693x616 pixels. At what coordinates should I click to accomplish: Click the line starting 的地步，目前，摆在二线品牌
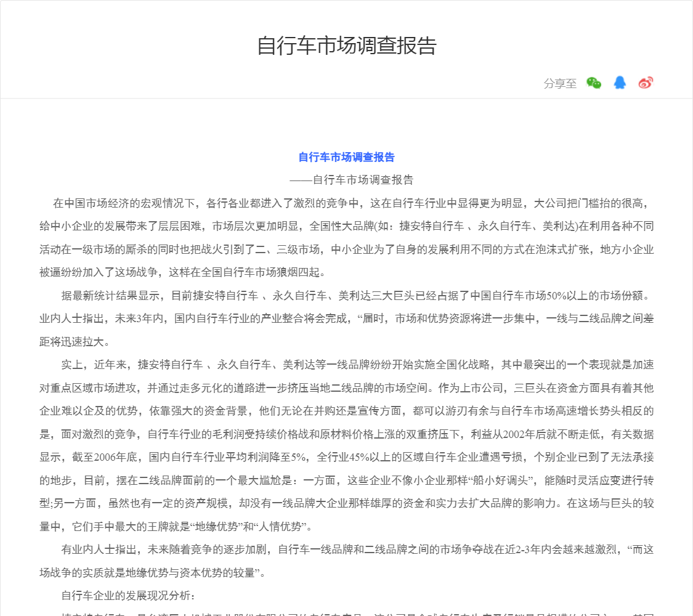346,480
